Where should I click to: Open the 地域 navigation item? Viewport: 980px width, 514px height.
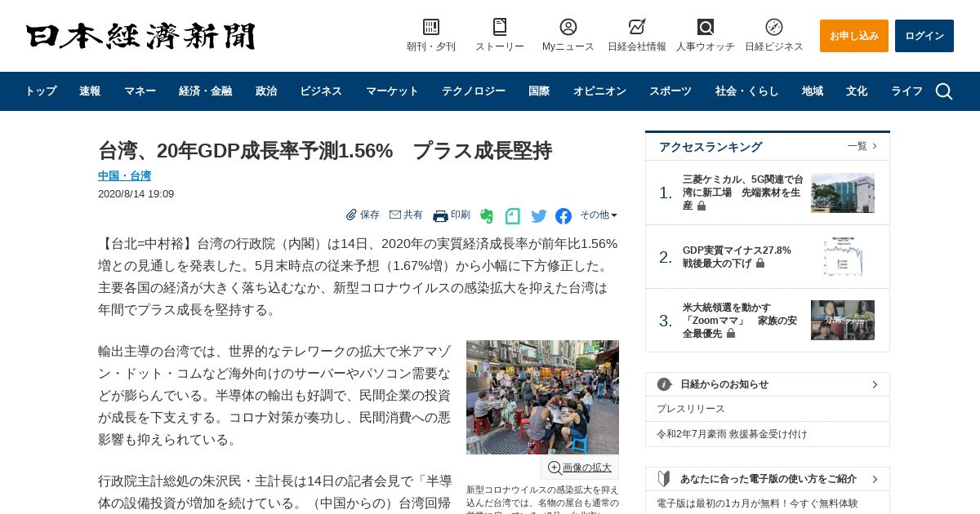click(x=813, y=91)
